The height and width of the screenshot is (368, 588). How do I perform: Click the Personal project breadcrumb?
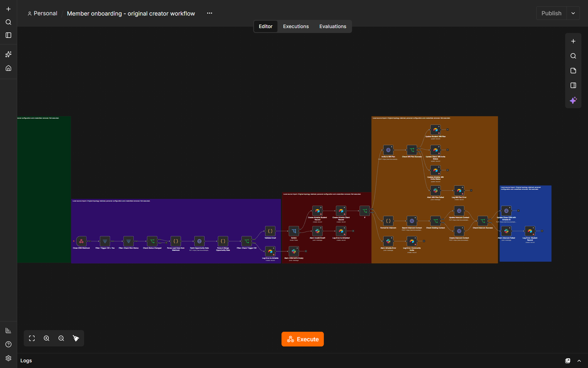point(43,13)
